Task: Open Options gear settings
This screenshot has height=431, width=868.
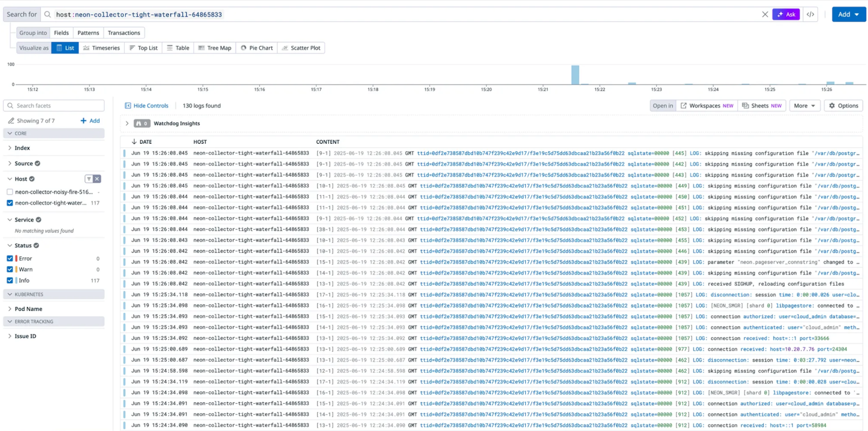Action: [x=844, y=106]
